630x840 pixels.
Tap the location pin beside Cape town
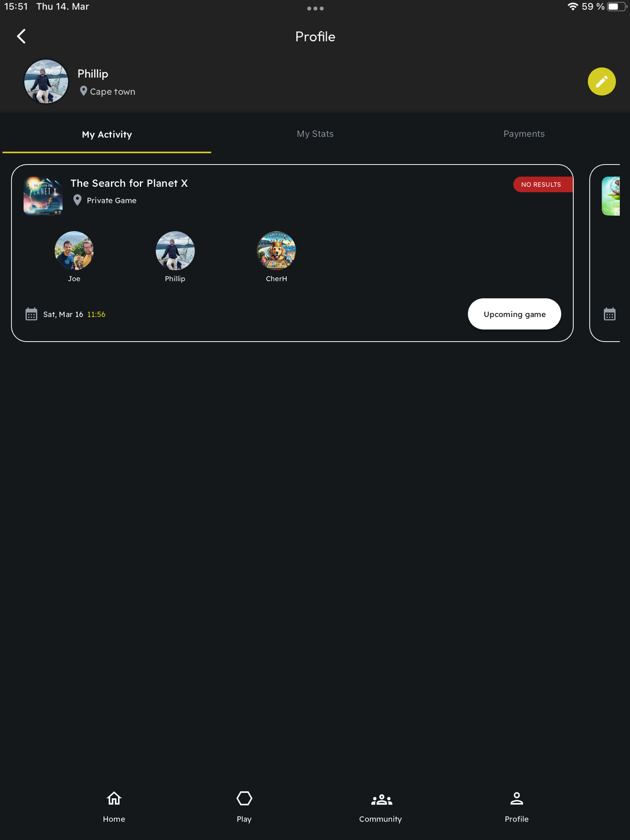pyautogui.click(x=84, y=91)
